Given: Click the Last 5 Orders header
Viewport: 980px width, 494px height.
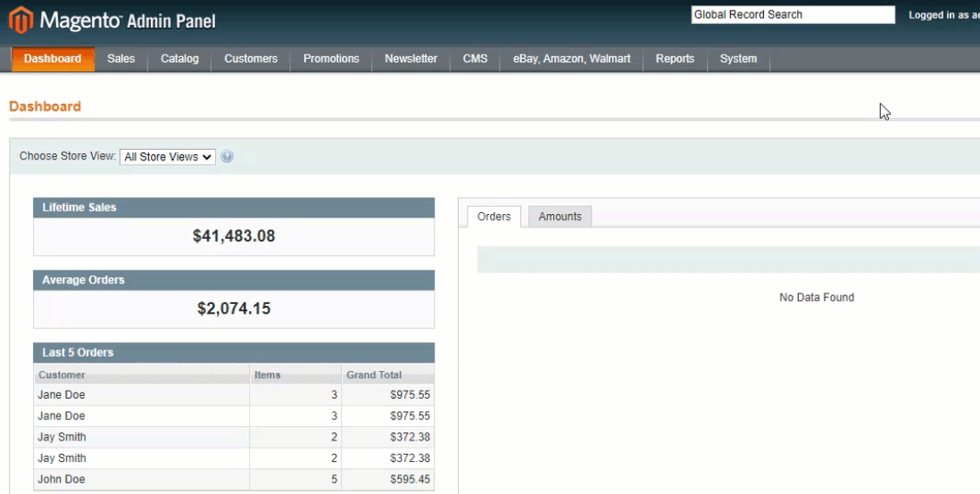Looking at the screenshot, I should click(x=234, y=353).
